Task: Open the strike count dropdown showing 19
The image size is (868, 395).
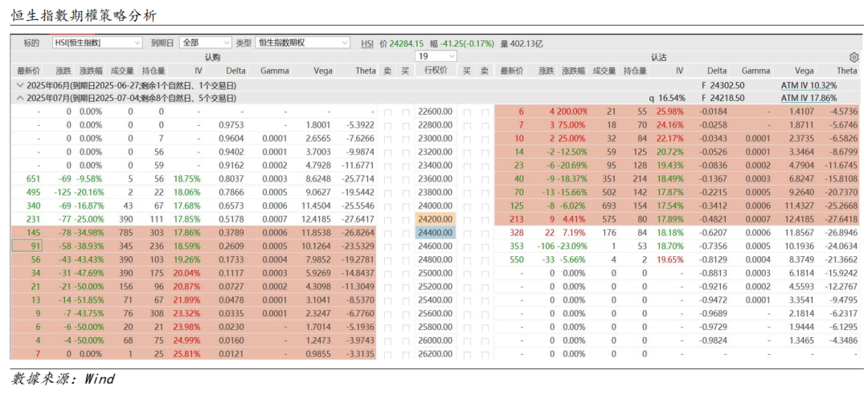Action: point(436,56)
